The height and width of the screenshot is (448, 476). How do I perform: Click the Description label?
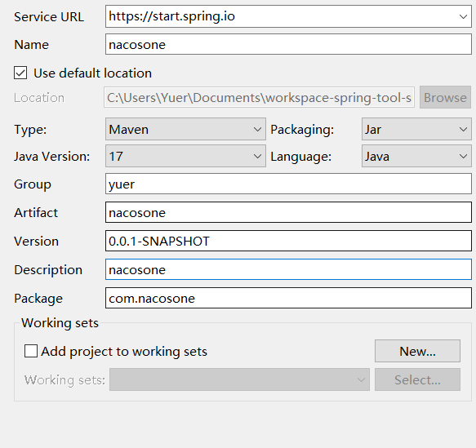coord(48,269)
